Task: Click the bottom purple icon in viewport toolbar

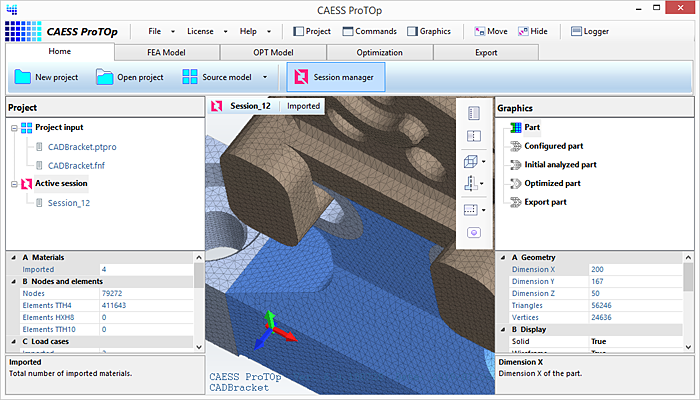Action: click(474, 232)
